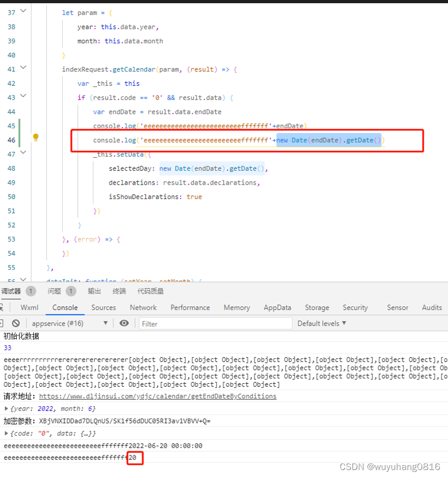Switch to the 输出 panel tab
The width and height of the screenshot is (448, 477).
coord(94,291)
